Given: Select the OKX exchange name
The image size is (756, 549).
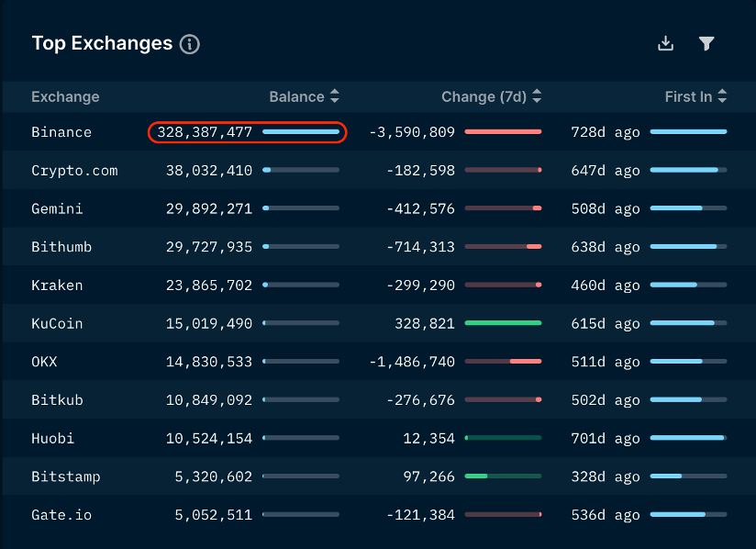Looking at the screenshot, I should 44,362.
